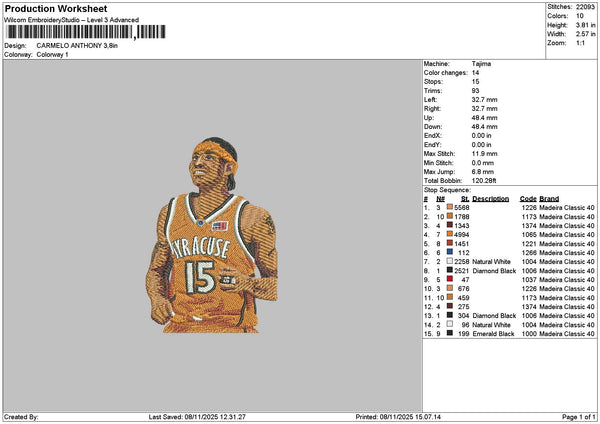The height and width of the screenshot is (424, 600).
Task: Pick the black swatch for stop 8
Action: tap(450, 270)
